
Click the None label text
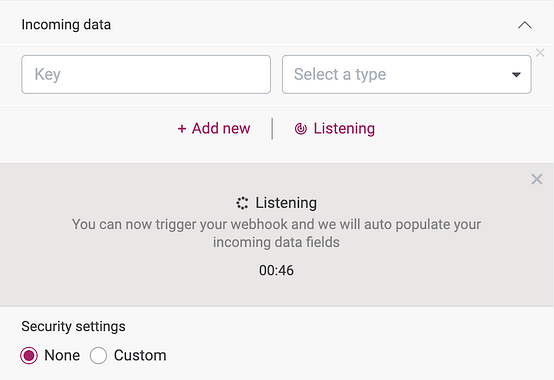point(62,355)
